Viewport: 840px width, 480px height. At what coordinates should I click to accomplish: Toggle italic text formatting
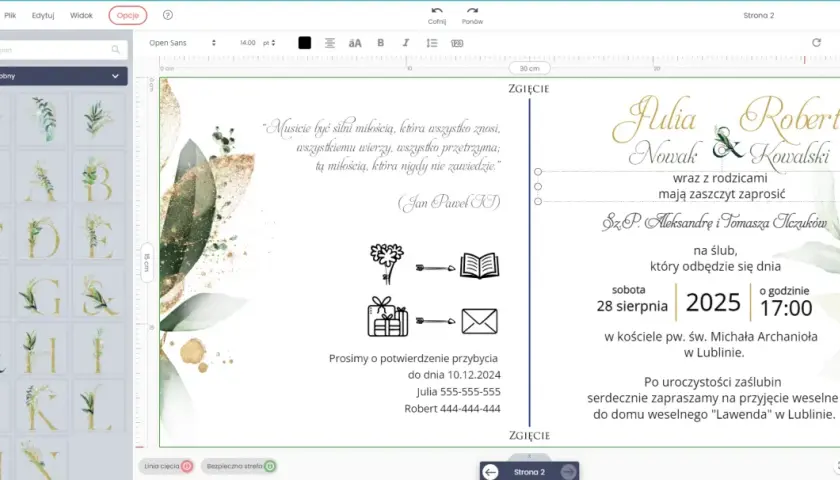click(x=406, y=43)
